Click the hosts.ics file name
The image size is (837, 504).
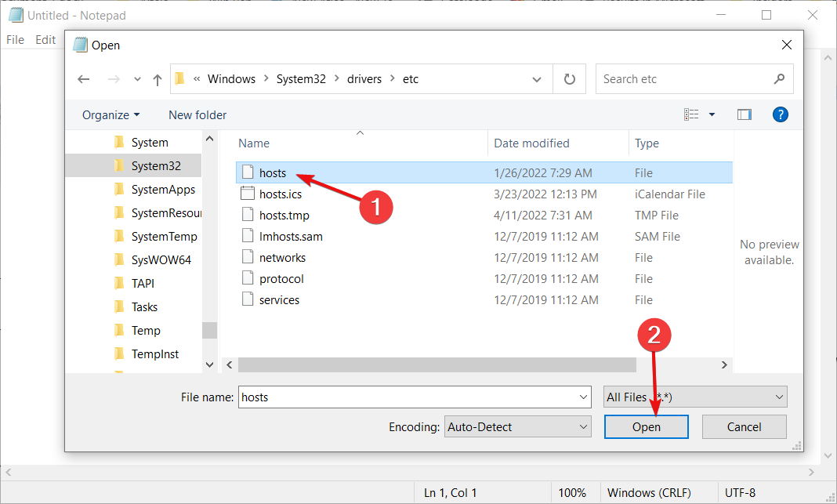pos(281,194)
